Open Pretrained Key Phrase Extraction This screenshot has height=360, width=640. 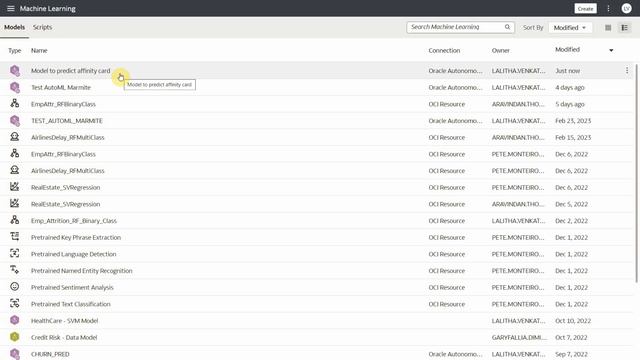76,237
